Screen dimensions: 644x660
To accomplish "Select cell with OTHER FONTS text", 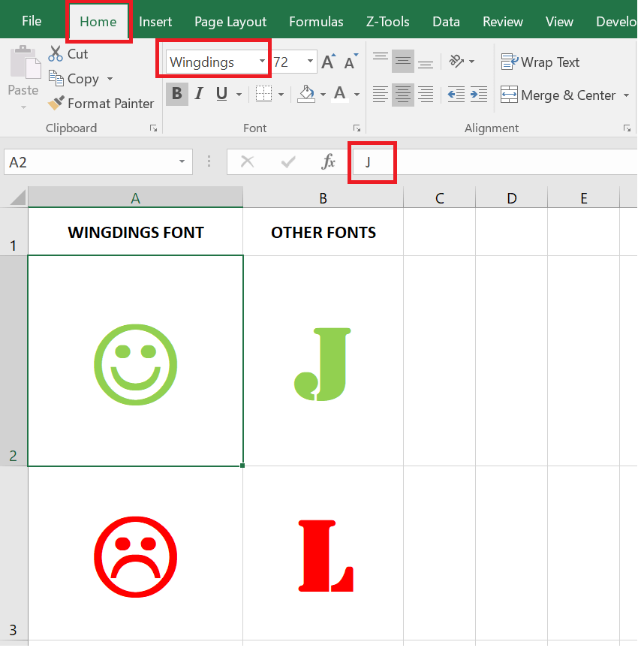I will (323, 232).
